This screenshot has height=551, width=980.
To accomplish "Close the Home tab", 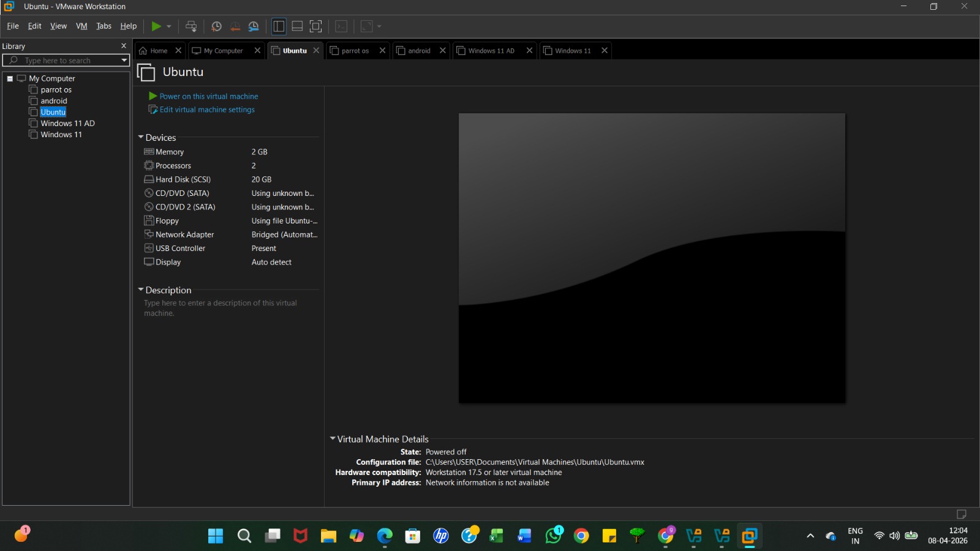I will (x=178, y=51).
